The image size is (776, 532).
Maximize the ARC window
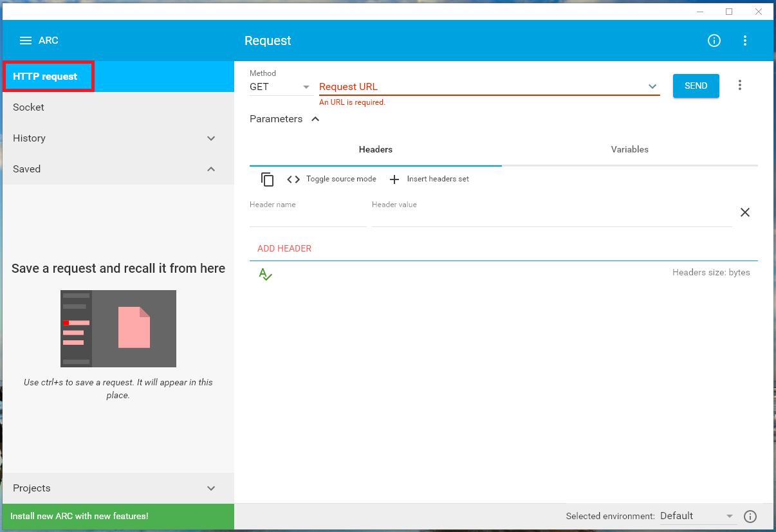tap(729, 12)
